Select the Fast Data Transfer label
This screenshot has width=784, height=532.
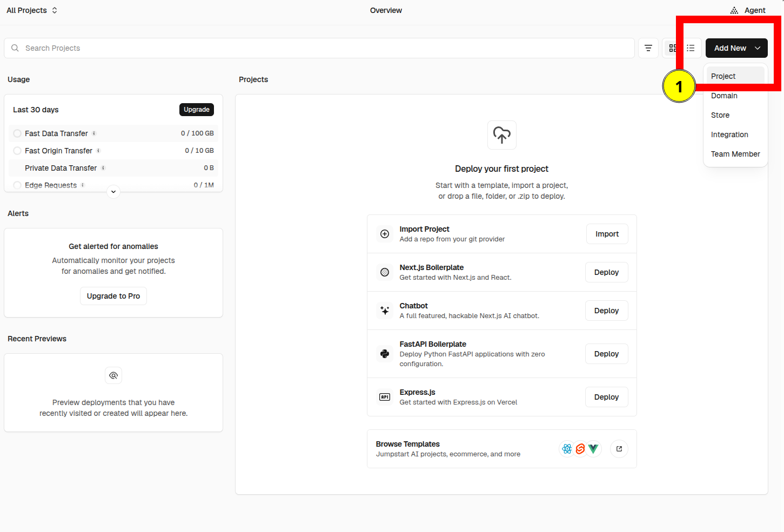56,133
